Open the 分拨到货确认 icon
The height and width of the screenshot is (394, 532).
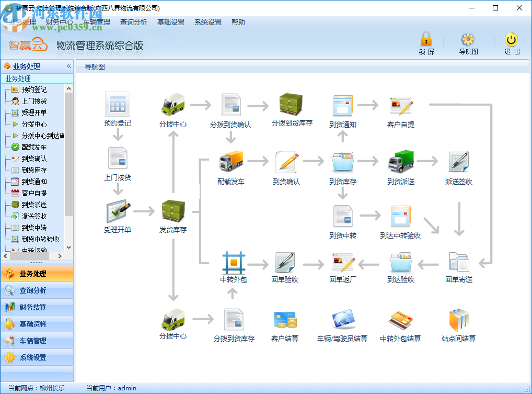[230, 105]
